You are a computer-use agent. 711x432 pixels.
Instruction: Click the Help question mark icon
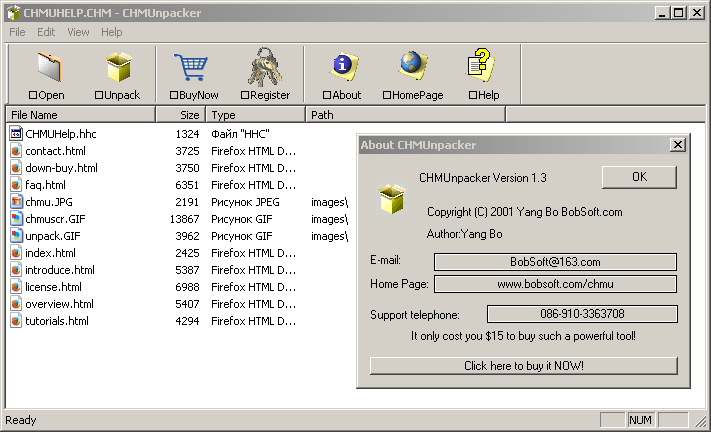click(483, 68)
